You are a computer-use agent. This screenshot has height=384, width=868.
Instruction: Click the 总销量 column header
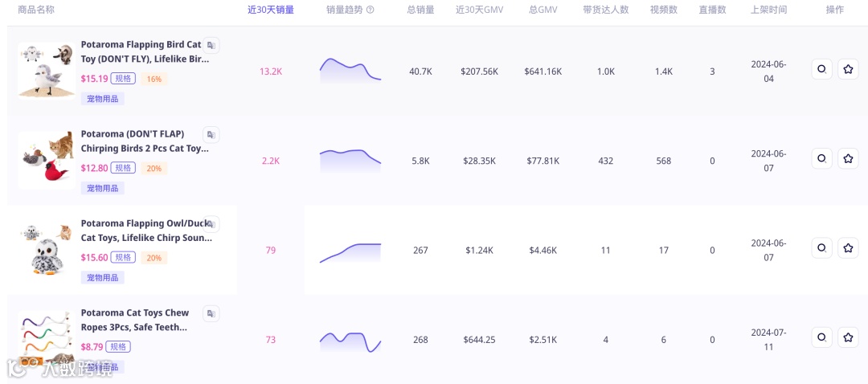coord(420,10)
